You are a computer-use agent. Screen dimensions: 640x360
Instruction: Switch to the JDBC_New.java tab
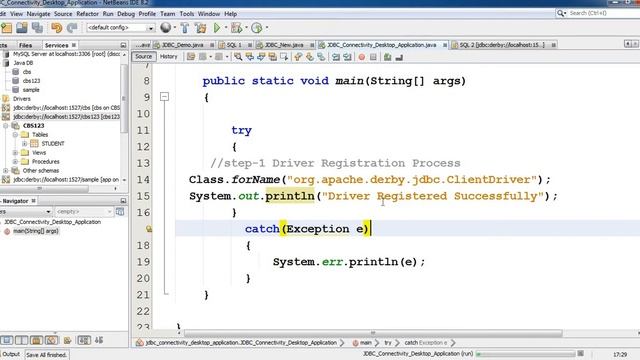point(284,45)
